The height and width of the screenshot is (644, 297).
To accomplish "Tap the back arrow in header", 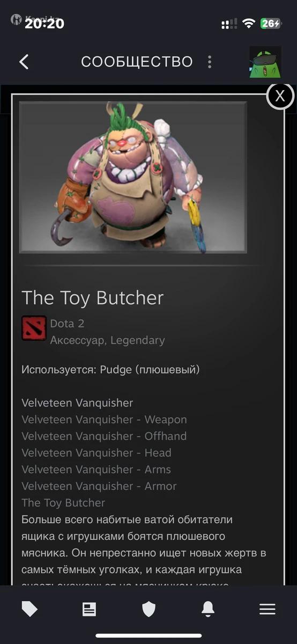I will point(24,62).
